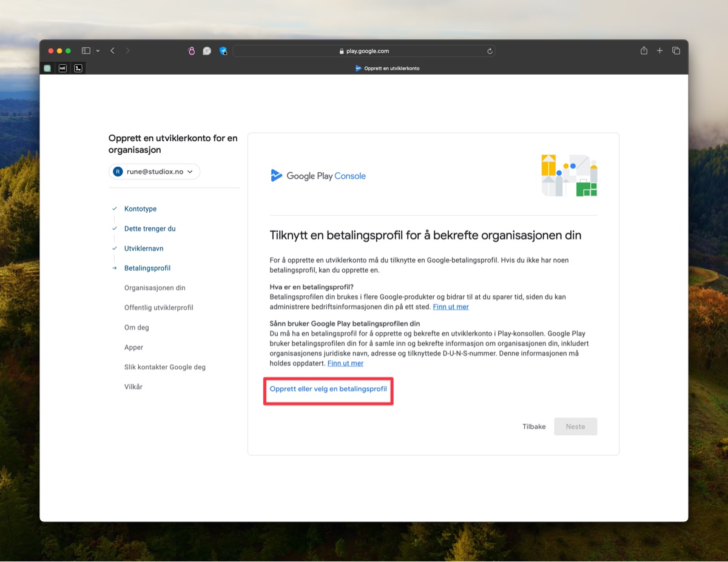Open the third pinned terminal-icon tab
The image size is (728, 562).
tap(78, 69)
